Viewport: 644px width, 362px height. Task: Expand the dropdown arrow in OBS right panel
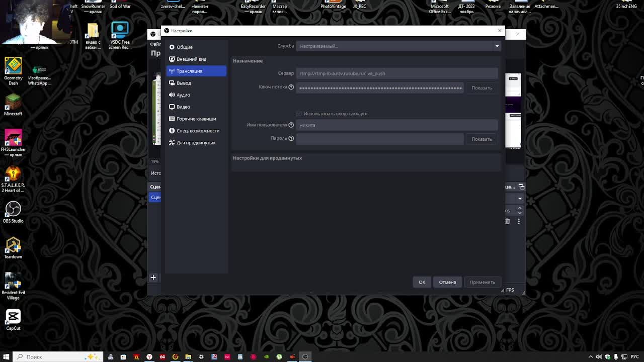click(520, 199)
